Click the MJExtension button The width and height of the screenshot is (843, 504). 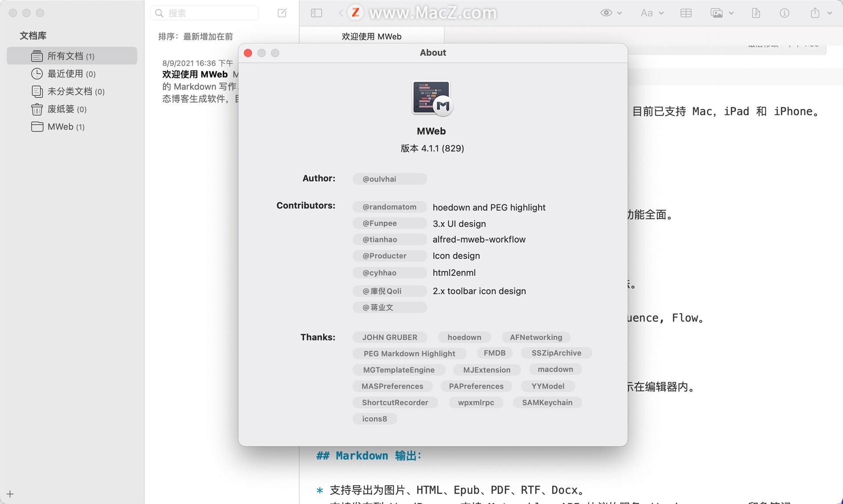[x=486, y=370]
